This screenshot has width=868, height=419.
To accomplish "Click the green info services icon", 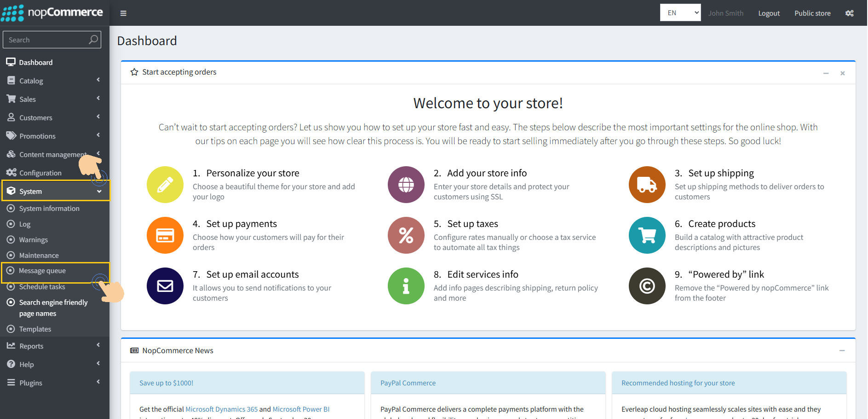I will pos(406,286).
